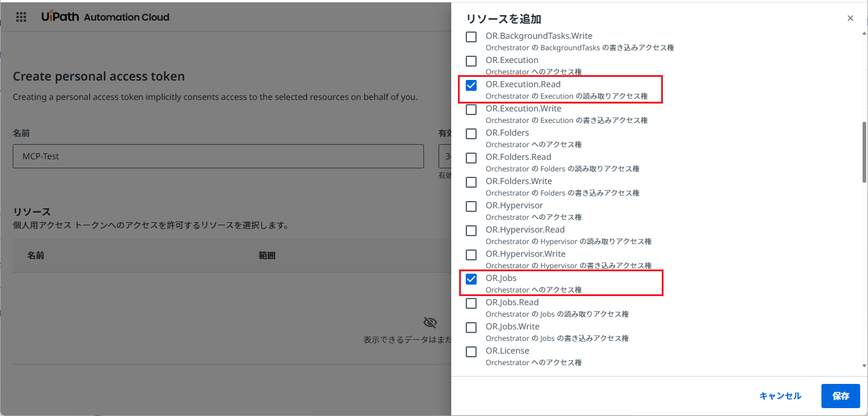Click the 名前 input field containing MCP-Test
This screenshot has width=868, height=416.
(x=218, y=156)
